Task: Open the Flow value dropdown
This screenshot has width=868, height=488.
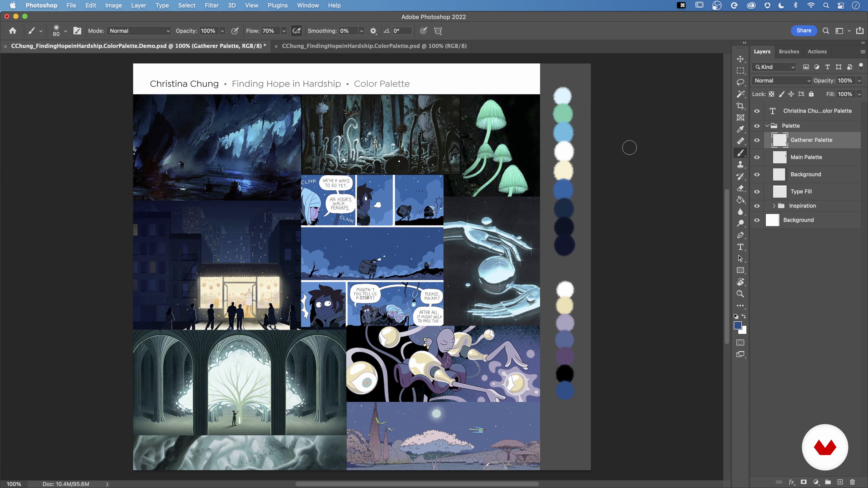Action: 284,31
